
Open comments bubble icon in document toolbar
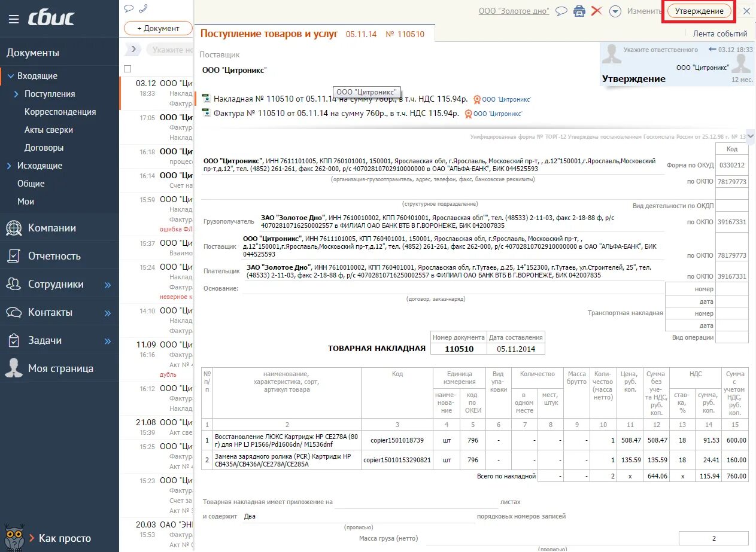pyautogui.click(x=561, y=11)
